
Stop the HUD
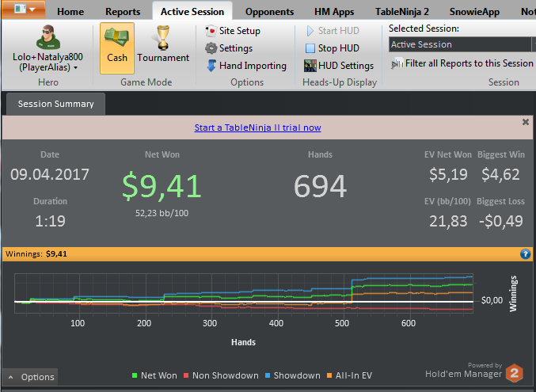click(x=333, y=48)
